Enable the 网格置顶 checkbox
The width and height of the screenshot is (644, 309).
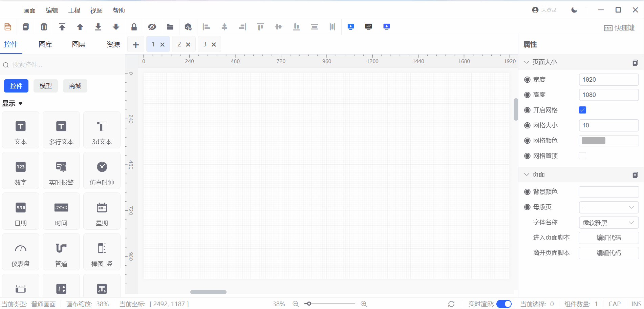click(582, 156)
